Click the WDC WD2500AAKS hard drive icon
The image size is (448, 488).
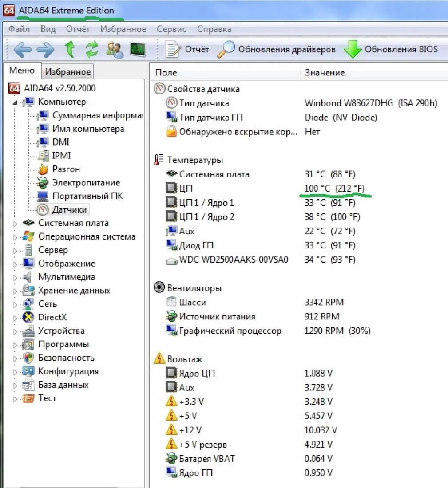point(171,261)
